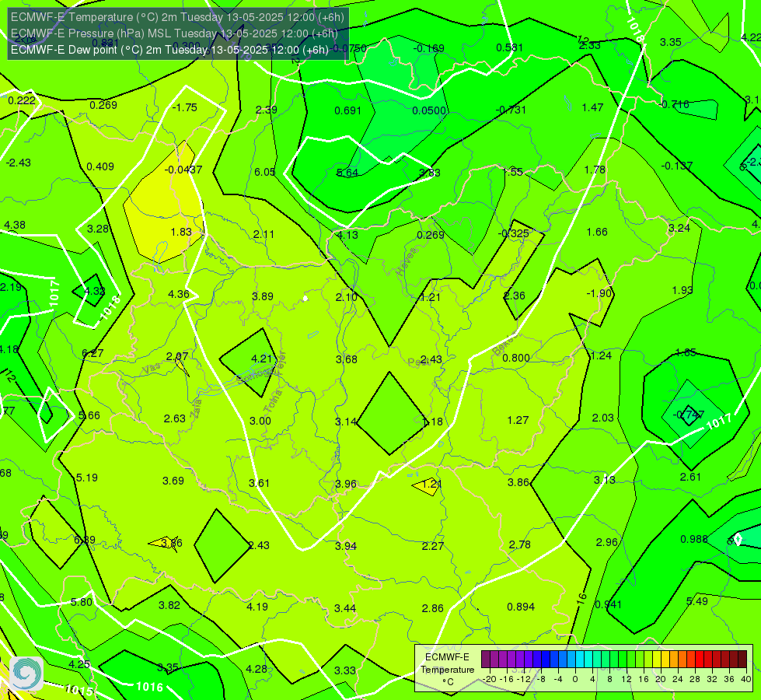This screenshot has height=700, width=761.
Task: Click the dew point value 6.05
Action: [x=264, y=172]
